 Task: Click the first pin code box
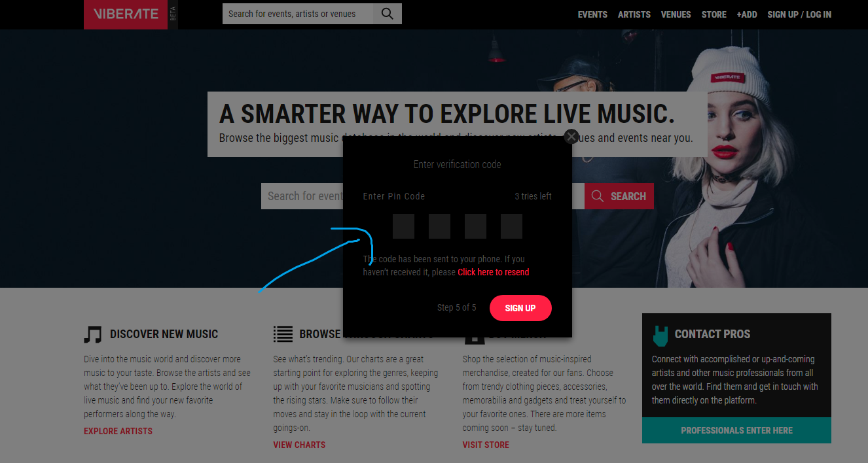[x=403, y=226]
